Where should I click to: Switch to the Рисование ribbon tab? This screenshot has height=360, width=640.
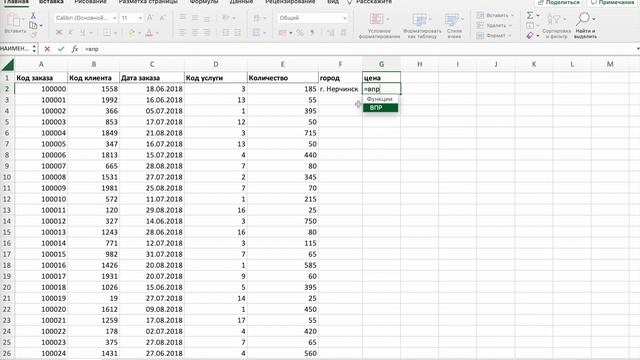click(90, 2)
